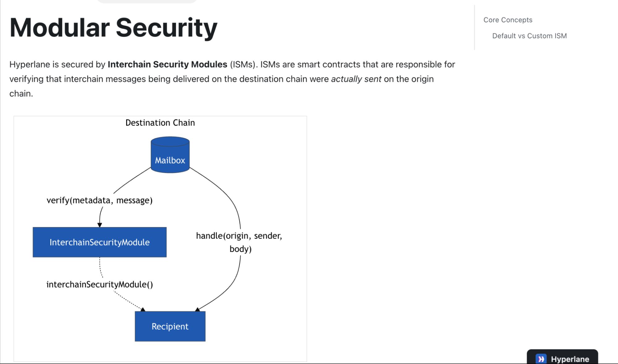Click solid handle arrowhead at Recipient's top-right

(x=197, y=309)
